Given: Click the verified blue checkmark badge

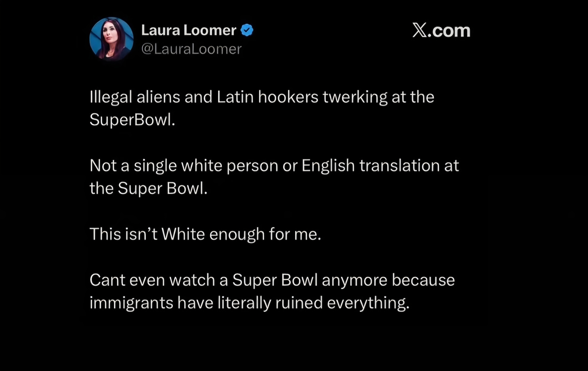Looking at the screenshot, I should 247,30.
